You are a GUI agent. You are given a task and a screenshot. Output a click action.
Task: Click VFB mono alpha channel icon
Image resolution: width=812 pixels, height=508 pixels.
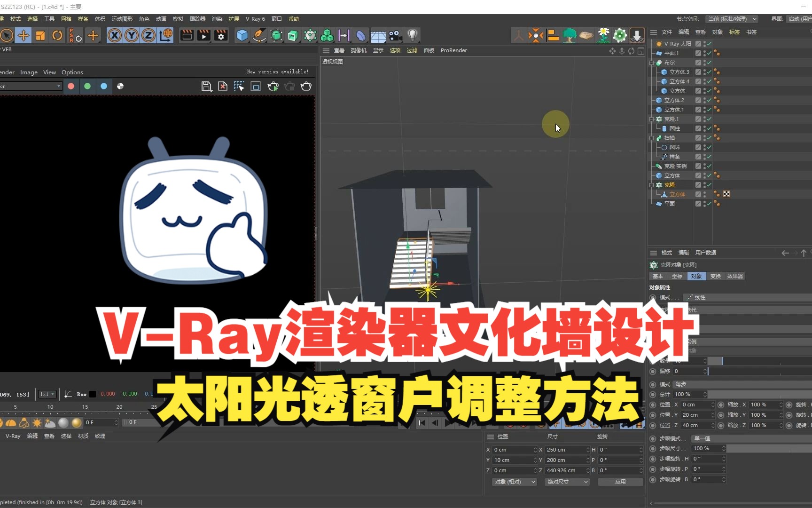tap(120, 86)
